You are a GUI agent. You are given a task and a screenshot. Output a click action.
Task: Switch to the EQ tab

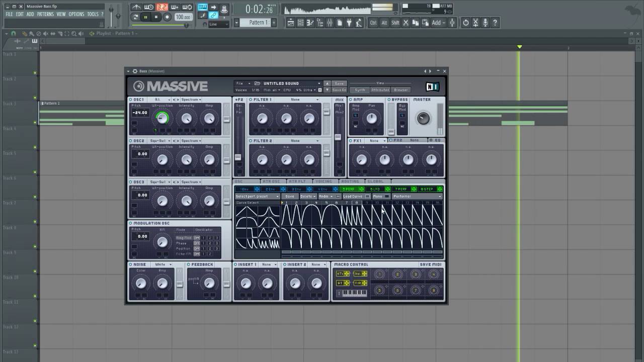pyautogui.click(x=436, y=140)
